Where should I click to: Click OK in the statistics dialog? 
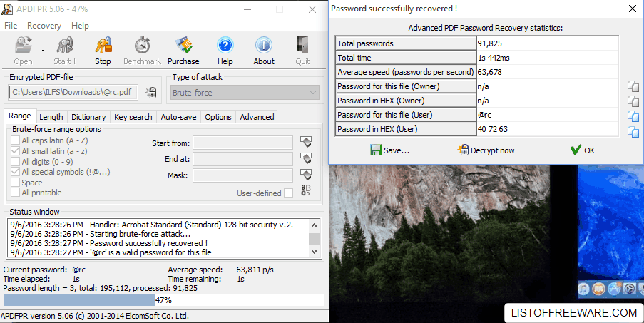tap(583, 150)
